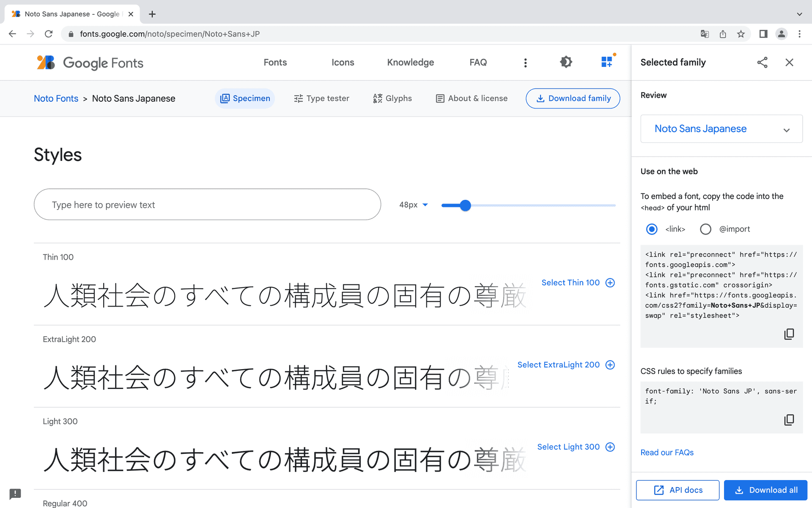Viewport: 812px width, 508px height.
Task: Open FAQ in top navigation
Action: pyautogui.click(x=478, y=63)
